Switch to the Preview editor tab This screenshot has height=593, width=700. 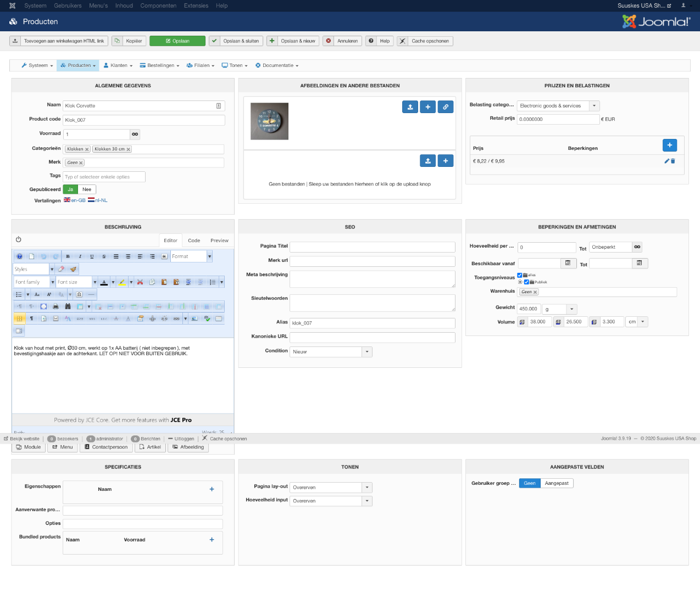click(x=219, y=240)
